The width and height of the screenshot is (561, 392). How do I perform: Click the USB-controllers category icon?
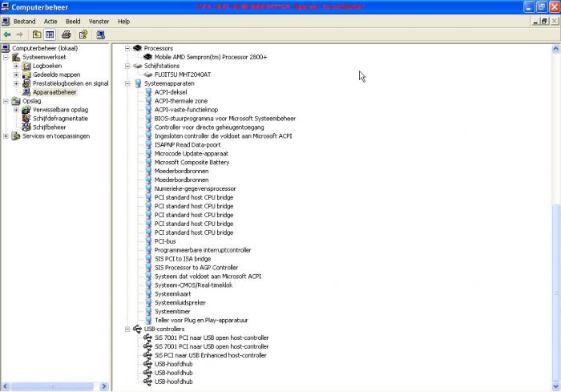click(137, 329)
